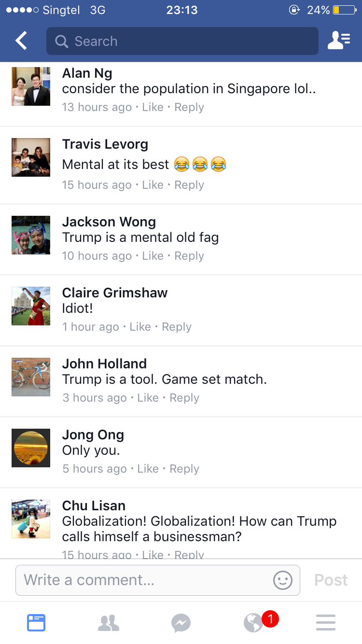The width and height of the screenshot is (362, 644).
Task: Open the News Feed tab icon
Action: 36,623
